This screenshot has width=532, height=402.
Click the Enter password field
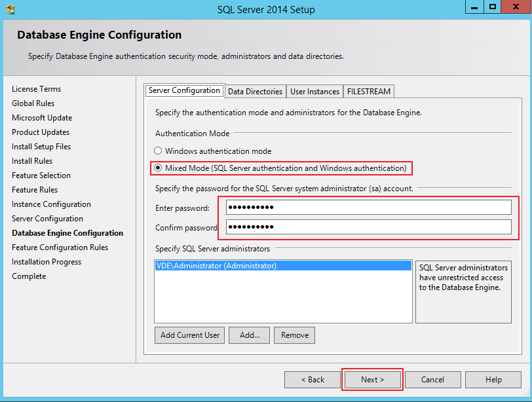368,207
